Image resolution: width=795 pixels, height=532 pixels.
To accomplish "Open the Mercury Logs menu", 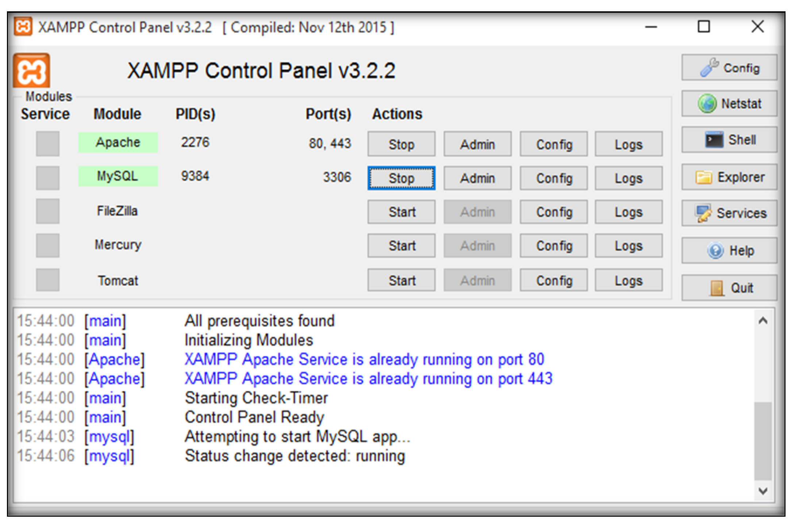I will coord(629,246).
